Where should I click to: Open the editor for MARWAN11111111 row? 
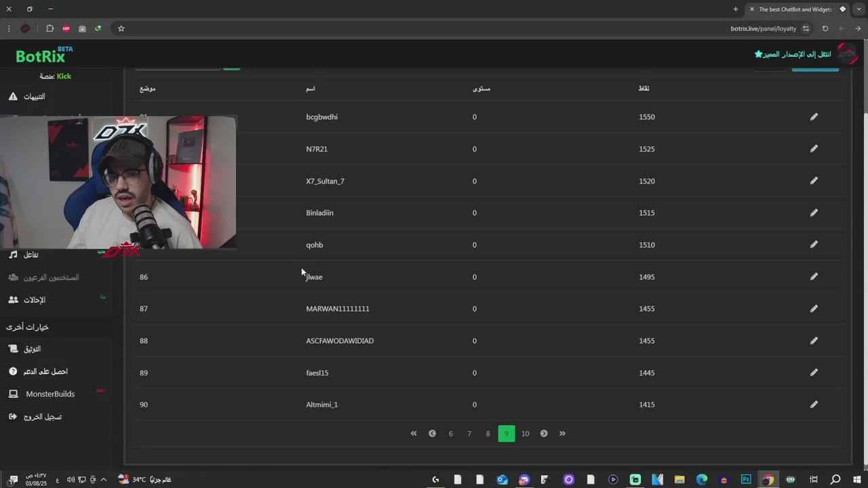coord(814,308)
